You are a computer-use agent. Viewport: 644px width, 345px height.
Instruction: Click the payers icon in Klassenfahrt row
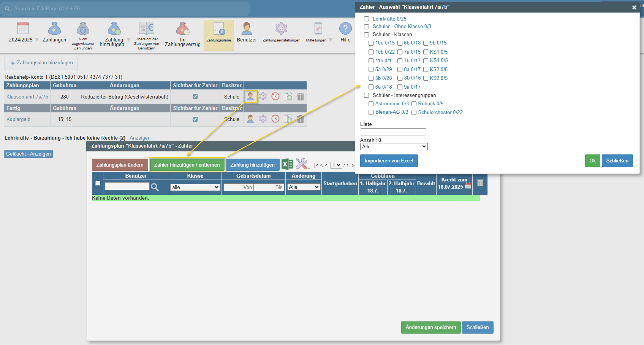(250, 97)
